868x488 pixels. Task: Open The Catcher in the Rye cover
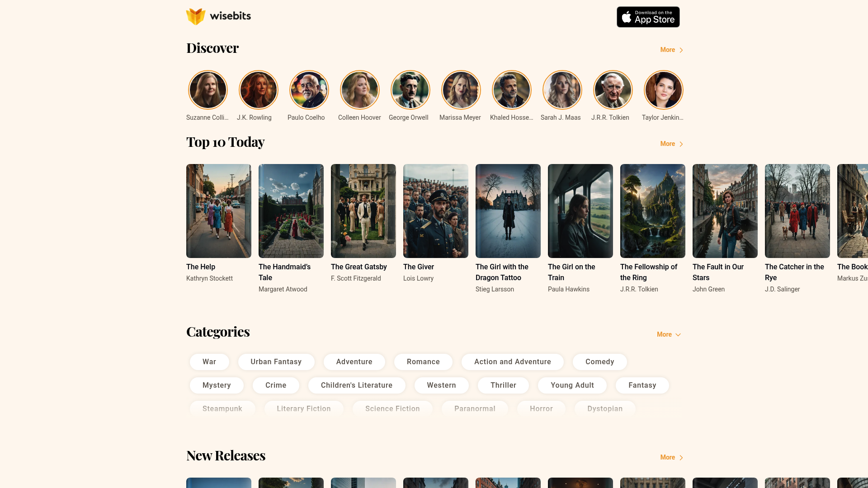pyautogui.click(x=797, y=211)
